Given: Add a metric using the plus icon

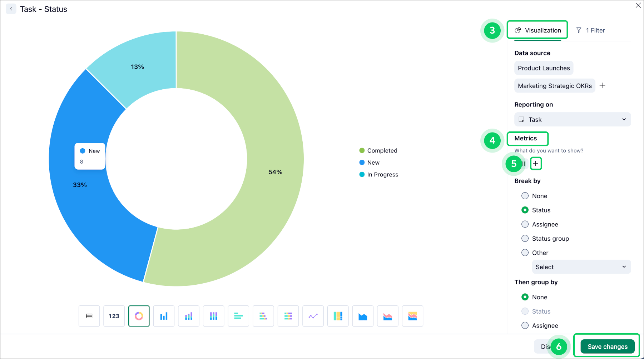Looking at the screenshot, I should pyautogui.click(x=536, y=163).
